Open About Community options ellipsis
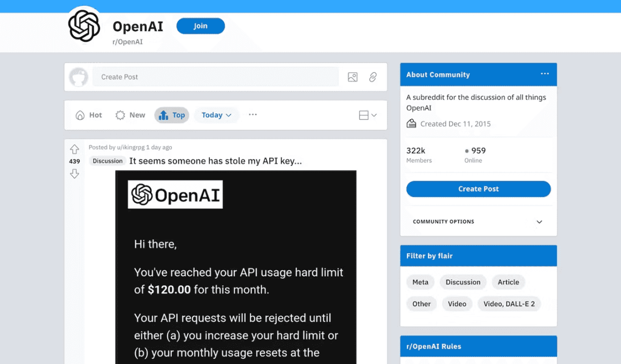The image size is (621, 364). pyautogui.click(x=545, y=74)
